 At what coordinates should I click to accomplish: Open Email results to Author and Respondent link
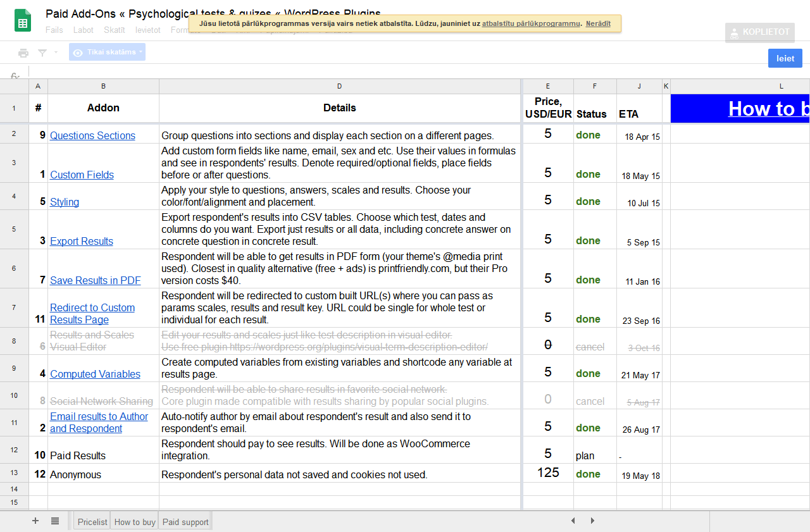pyautogui.click(x=99, y=423)
